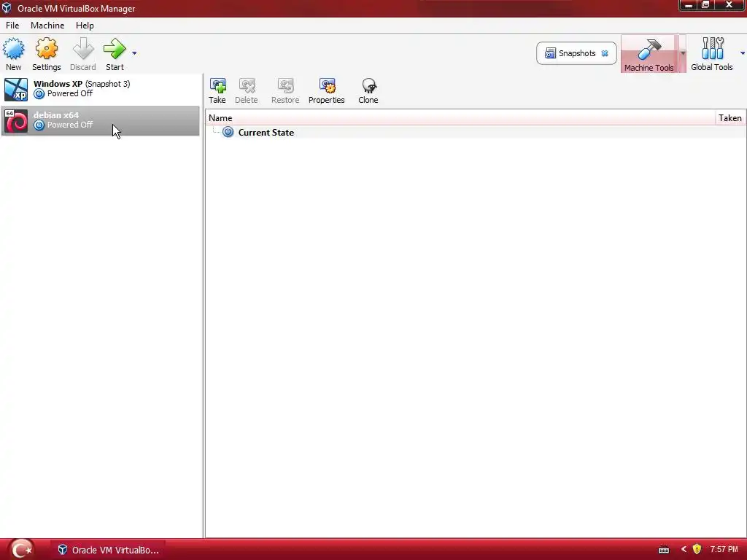The width and height of the screenshot is (747, 560).
Task: Open the File menu
Action: pos(12,26)
